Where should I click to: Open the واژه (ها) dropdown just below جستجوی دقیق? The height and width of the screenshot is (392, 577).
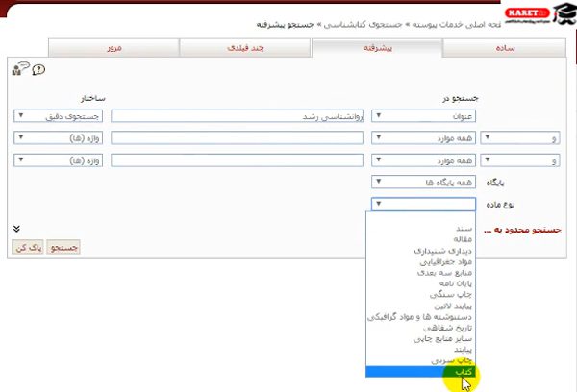click(x=58, y=138)
